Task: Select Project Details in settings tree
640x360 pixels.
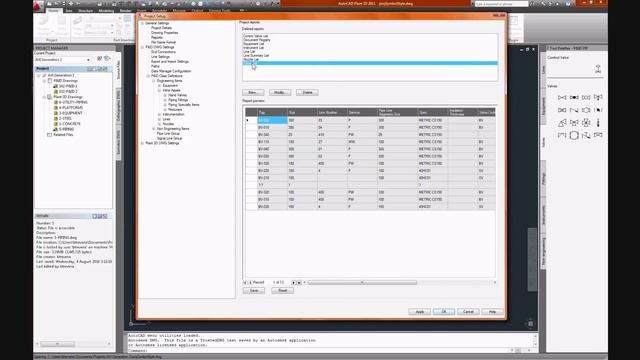Action: coord(162,28)
